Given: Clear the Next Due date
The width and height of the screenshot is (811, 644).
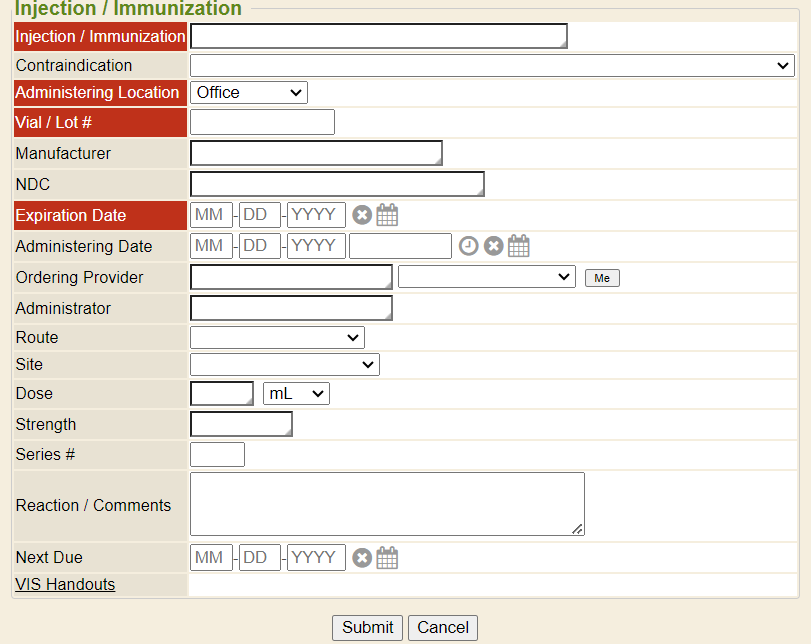Looking at the screenshot, I should click(362, 558).
